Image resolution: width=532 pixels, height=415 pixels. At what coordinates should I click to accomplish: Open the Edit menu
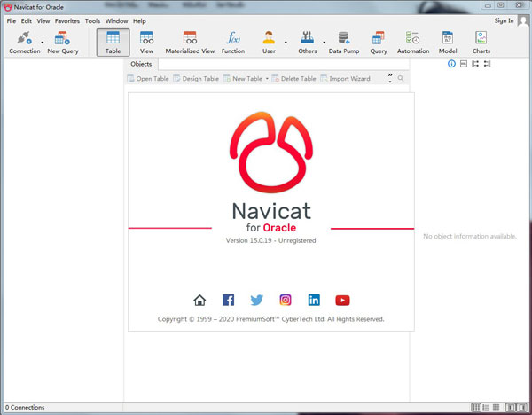[26, 21]
